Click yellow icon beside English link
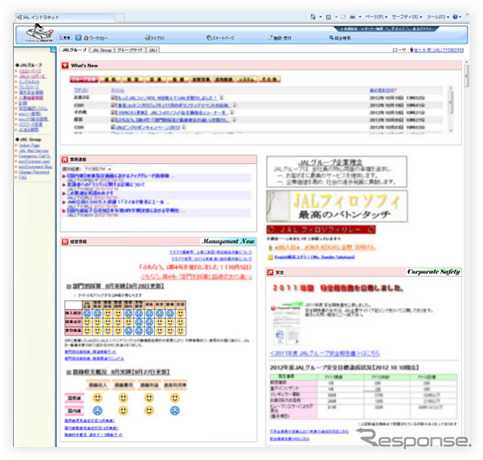The width and height of the screenshot is (483, 460). click(270, 257)
